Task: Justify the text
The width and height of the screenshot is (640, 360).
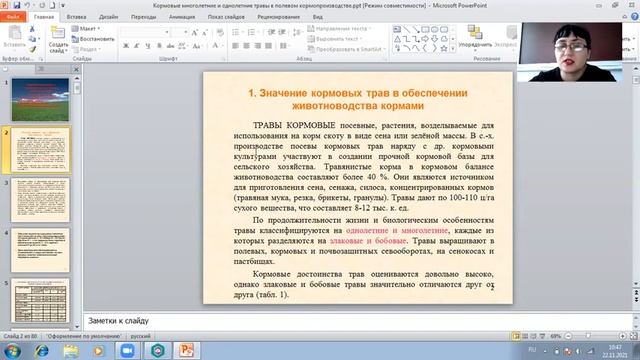Action: point(269,46)
